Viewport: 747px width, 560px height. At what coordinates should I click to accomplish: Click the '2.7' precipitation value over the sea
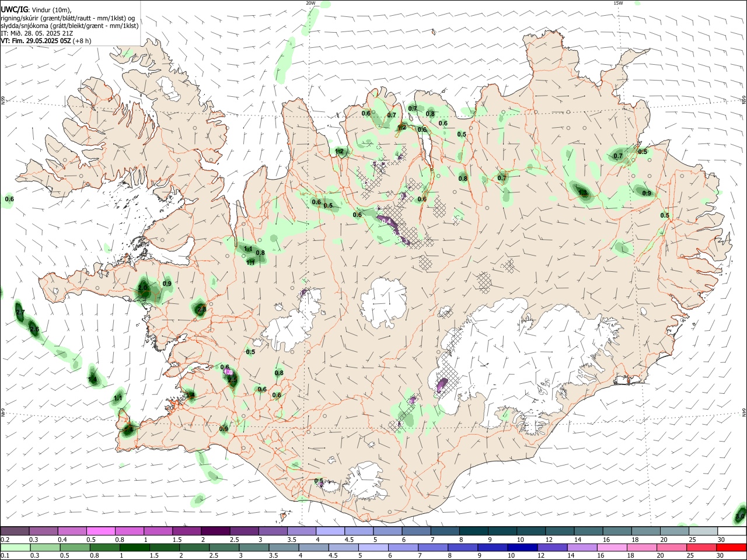coord(20,313)
